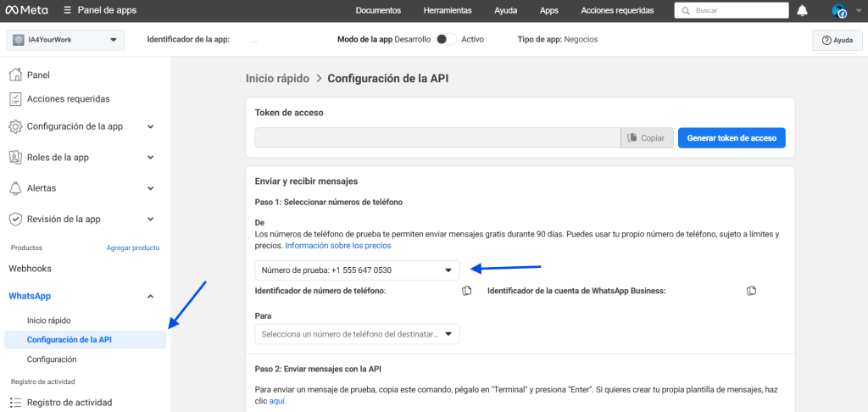This screenshot has height=412, width=868.
Task: Copy the WhatsApp Business account identifier
Action: tap(751, 291)
